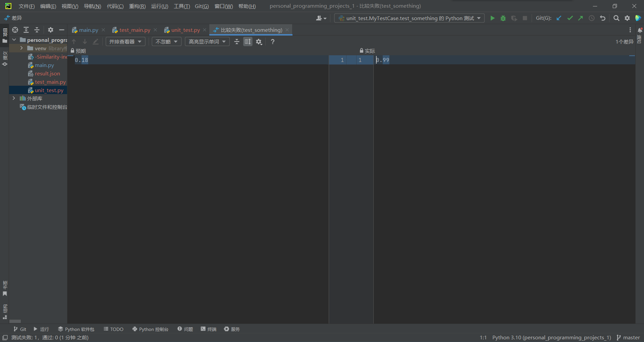Switch to unit_test.py editor tab

click(x=185, y=30)
